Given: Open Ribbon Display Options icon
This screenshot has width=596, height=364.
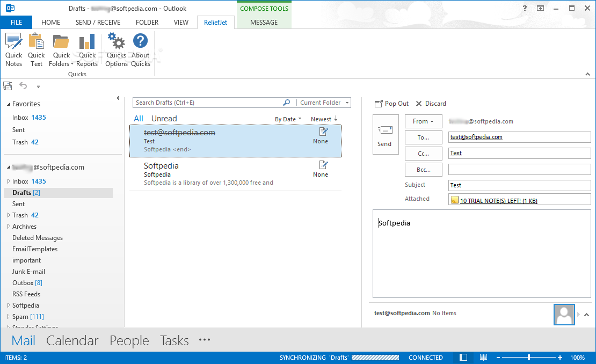Looking at the screenshot, I should [540, 8].
